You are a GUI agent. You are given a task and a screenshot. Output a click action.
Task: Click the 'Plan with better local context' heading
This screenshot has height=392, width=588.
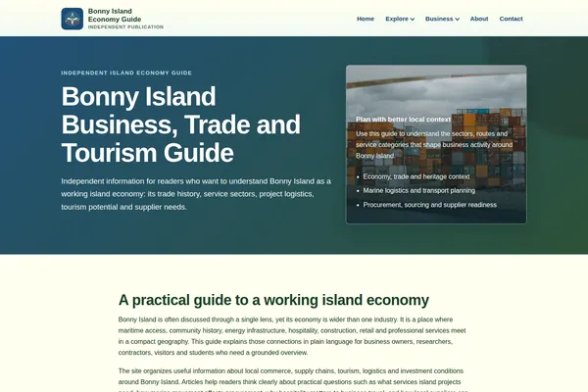(x=403, y=120)
